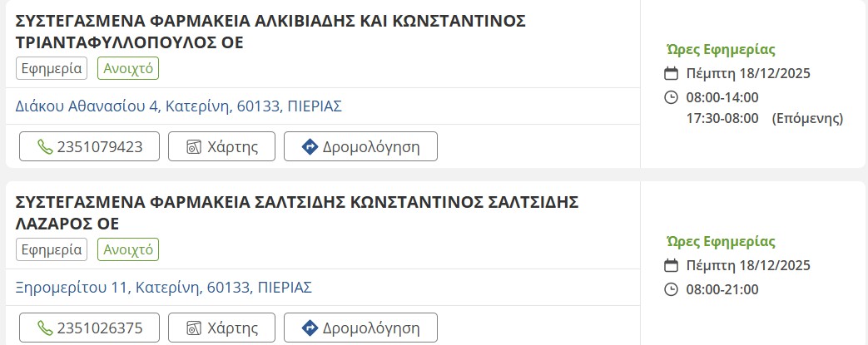Click phone icon for 2351079423
The image size is (868, 345).
coord(45,147)
